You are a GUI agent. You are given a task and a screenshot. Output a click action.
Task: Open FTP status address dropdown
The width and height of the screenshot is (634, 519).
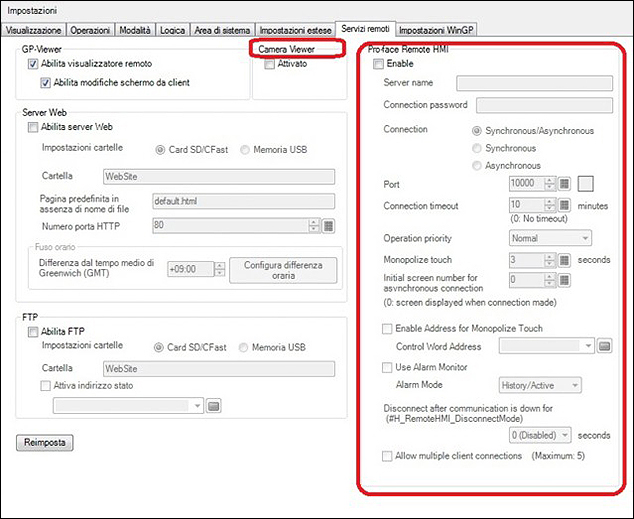pyautogui.click(x=128, y=405)
